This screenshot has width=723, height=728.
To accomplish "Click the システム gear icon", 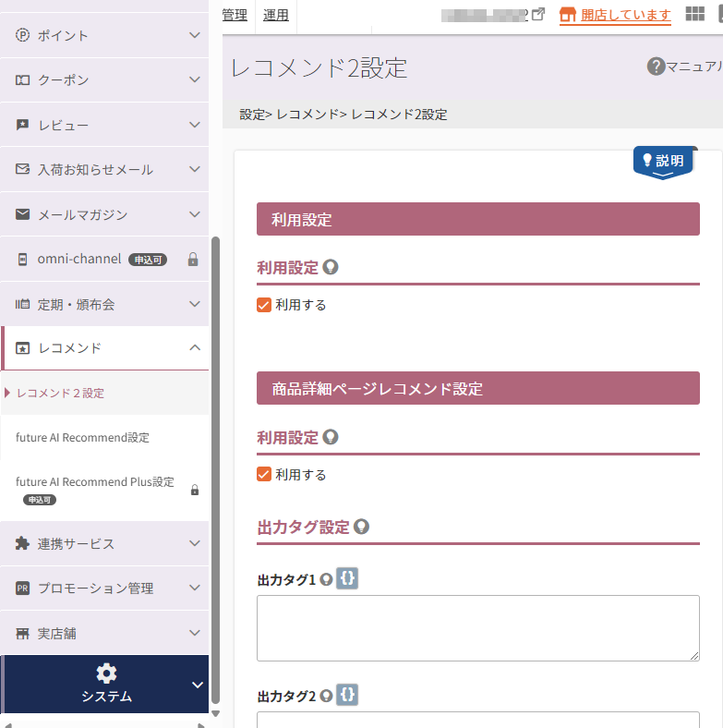I will (106, 673).
